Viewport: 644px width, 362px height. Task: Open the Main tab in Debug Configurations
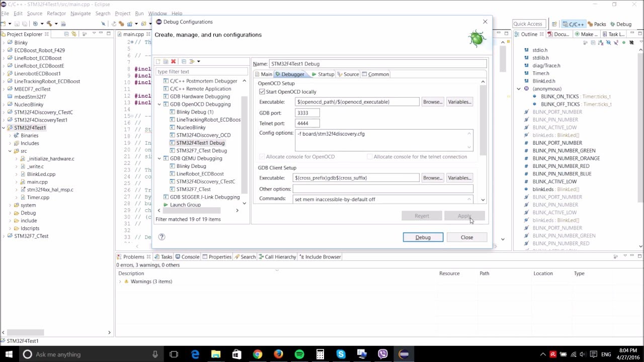pyautogui.click(x=263, y=74)
